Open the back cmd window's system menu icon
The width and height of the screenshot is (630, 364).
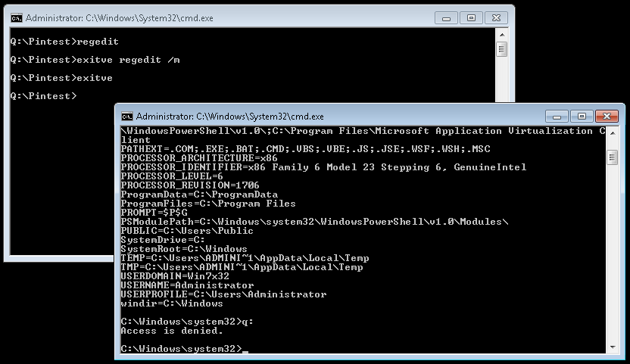(16, 17)
